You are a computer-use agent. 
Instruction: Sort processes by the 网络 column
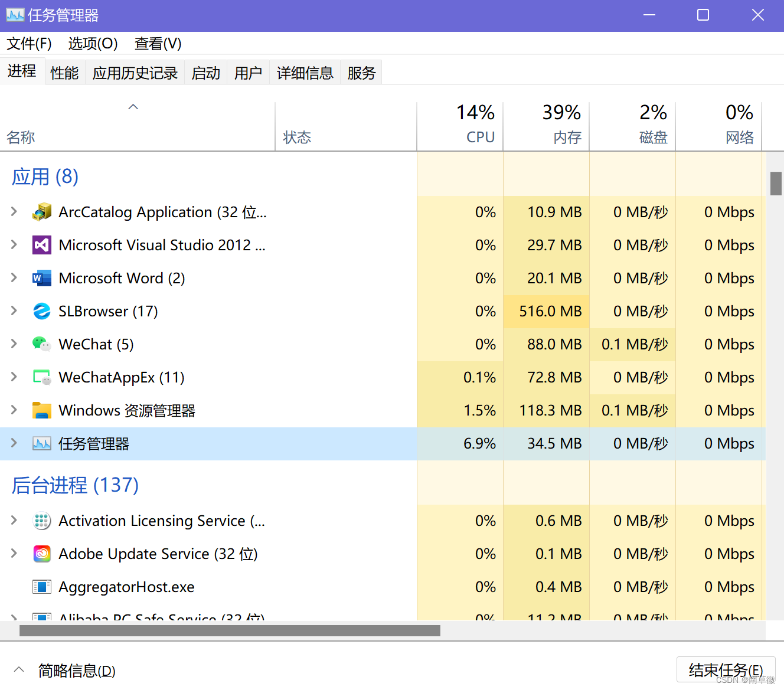click(x=718, y=126)
